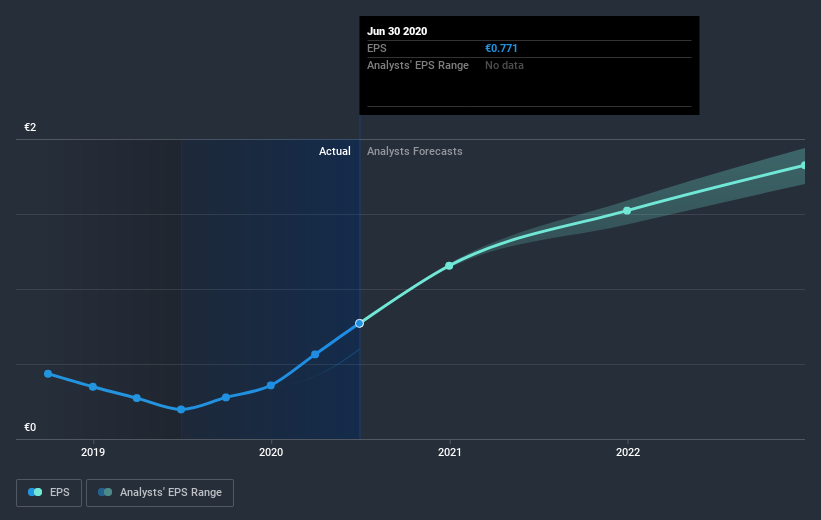Select the highlighted Jun 30 2020 data point

coord(359,323)
